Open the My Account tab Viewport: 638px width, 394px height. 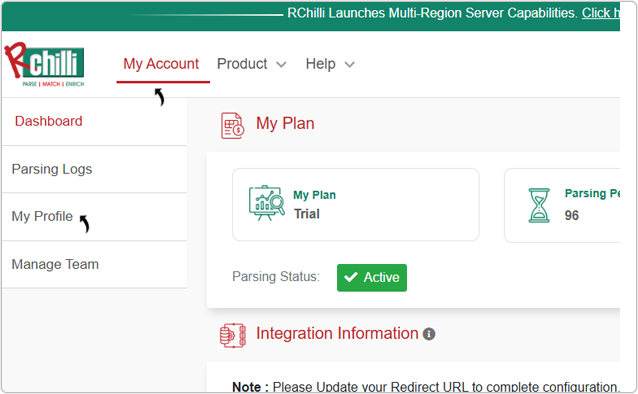[161, 64]
